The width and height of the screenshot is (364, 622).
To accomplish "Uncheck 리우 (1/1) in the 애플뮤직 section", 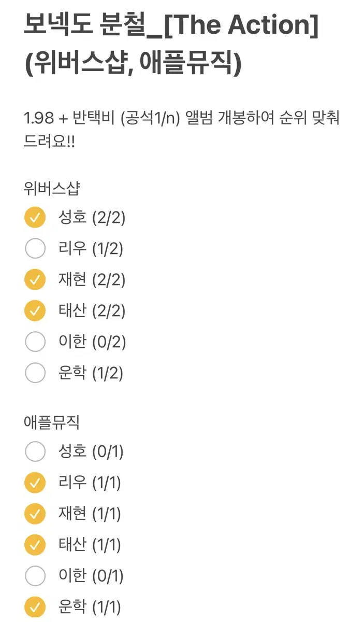I will coord(35,483).
